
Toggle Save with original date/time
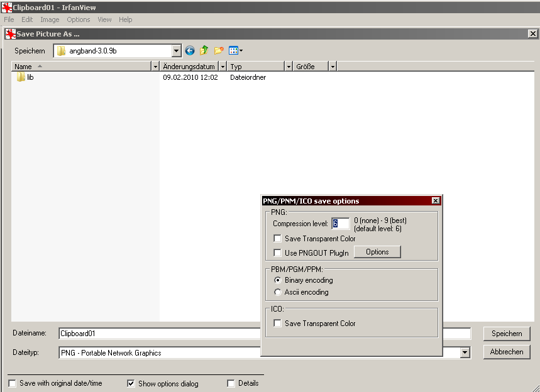pos(12,383)
